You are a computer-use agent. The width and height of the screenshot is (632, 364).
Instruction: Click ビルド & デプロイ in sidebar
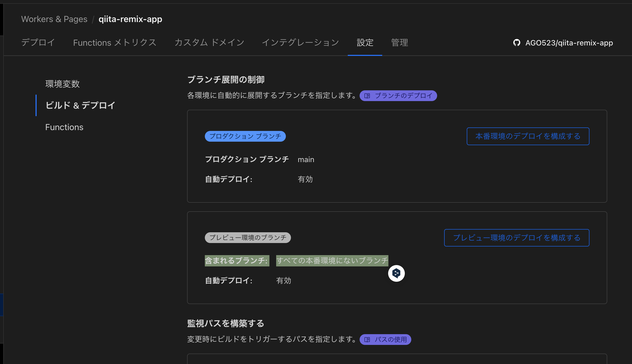tap(80, 105)
